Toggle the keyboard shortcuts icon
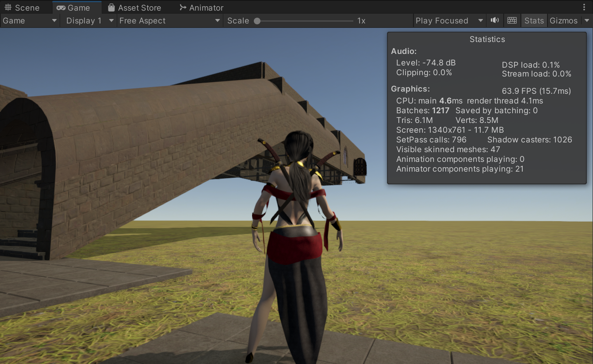 point(512,20)
